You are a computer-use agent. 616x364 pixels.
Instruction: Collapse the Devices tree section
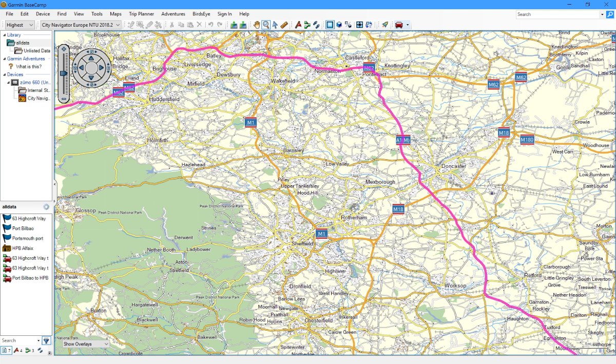5,74
